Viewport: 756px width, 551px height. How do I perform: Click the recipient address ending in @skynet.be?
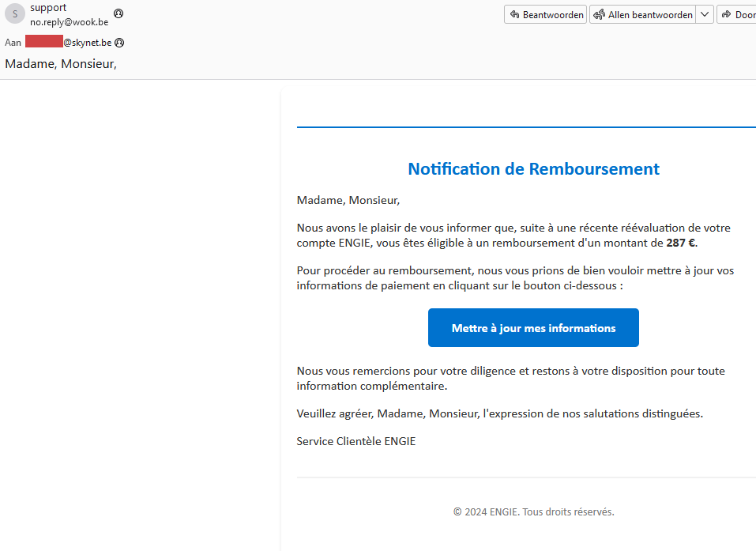click(87, 43)
